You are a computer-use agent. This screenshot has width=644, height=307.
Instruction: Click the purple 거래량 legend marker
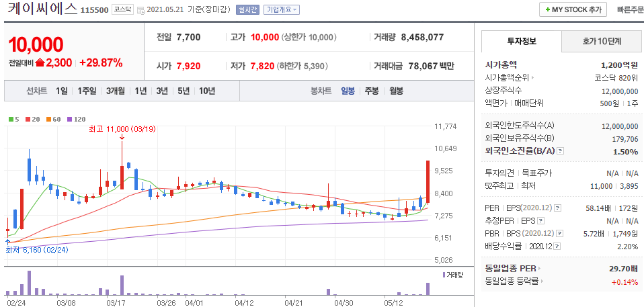pyautogui.click(x=444, y=275)
